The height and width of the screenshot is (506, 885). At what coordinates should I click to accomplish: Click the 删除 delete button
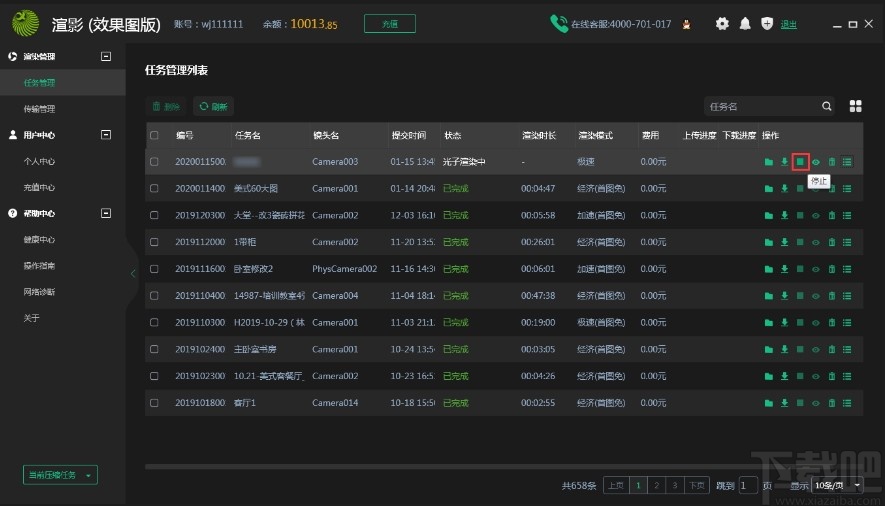[x=167, y=106]
